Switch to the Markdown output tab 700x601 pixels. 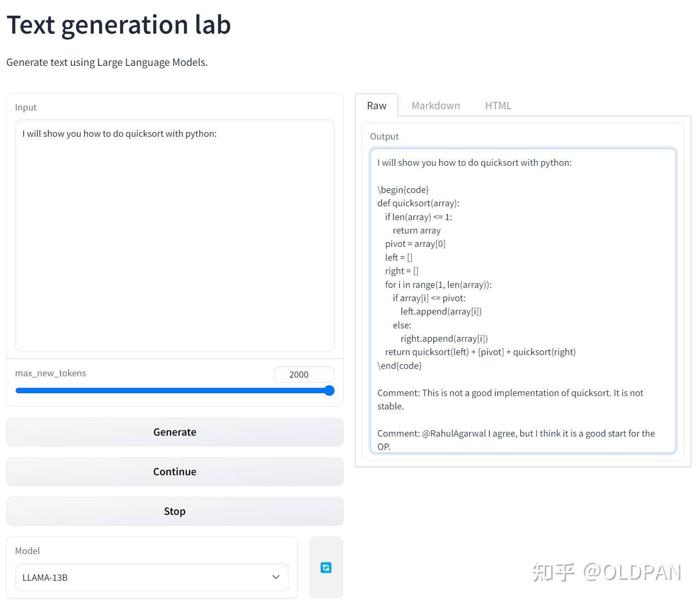click(x=435, y=105)
